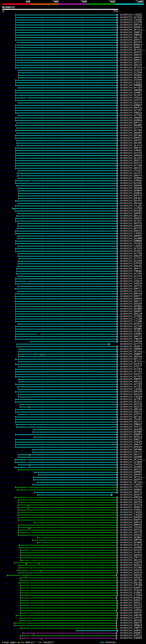Select the UniRef100_Q9ST22 label
146x644 pixels.
[131, 63]
